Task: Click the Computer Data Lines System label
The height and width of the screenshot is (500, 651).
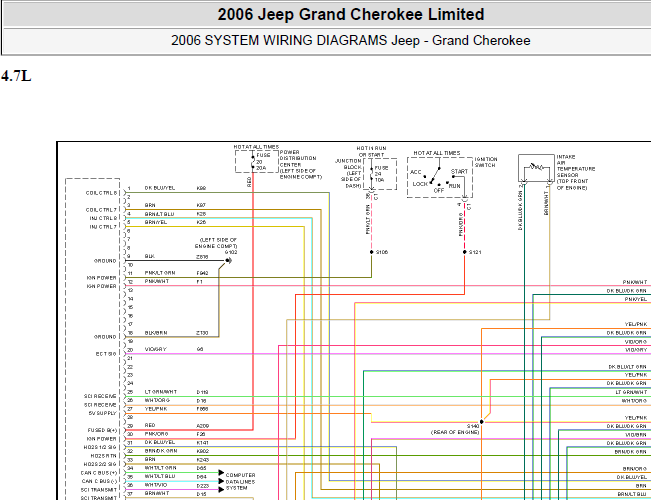Action: (x=240, y=481)
